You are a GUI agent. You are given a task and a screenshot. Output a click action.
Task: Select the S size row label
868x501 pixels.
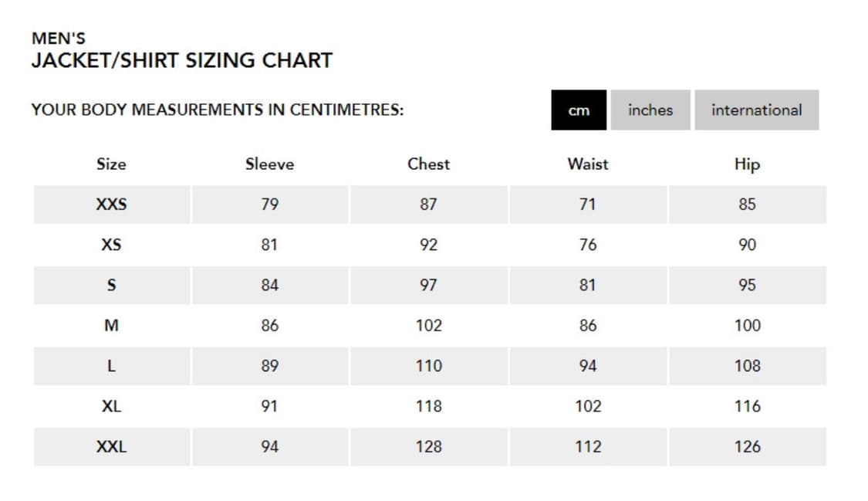pos(111,285)
